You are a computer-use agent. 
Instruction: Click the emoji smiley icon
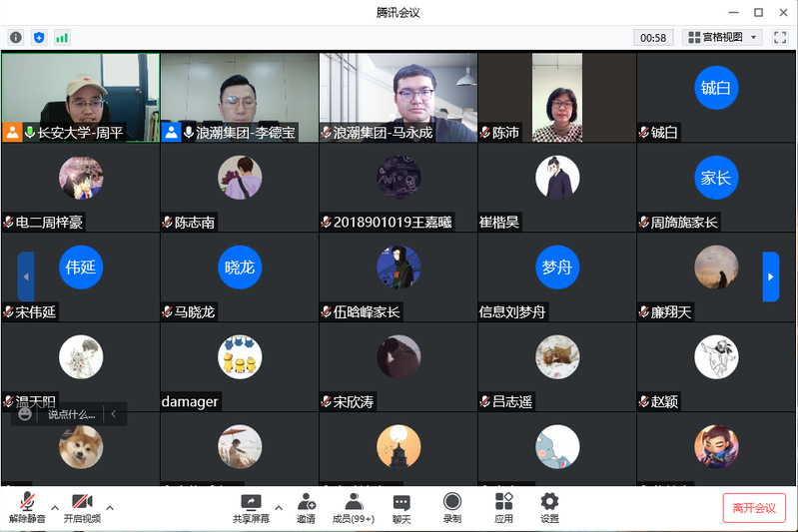[x=25, y=414]
